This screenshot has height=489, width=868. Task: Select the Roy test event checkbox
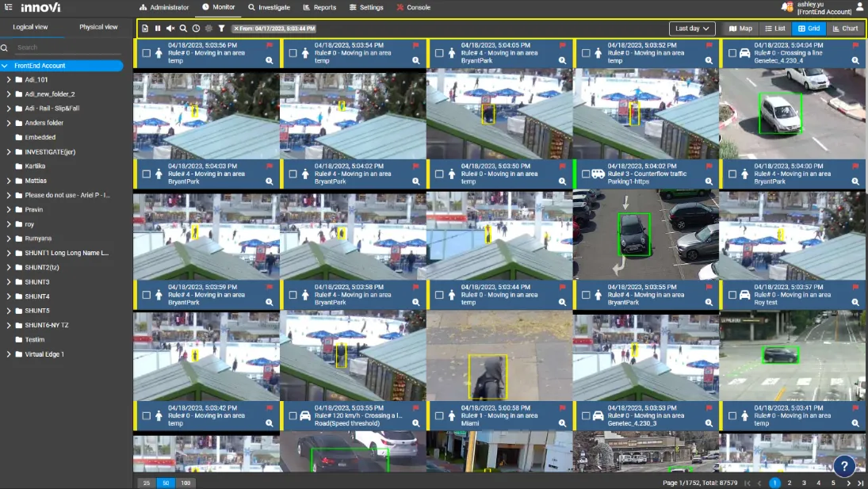pyautogui.click(x=732, y=295)
